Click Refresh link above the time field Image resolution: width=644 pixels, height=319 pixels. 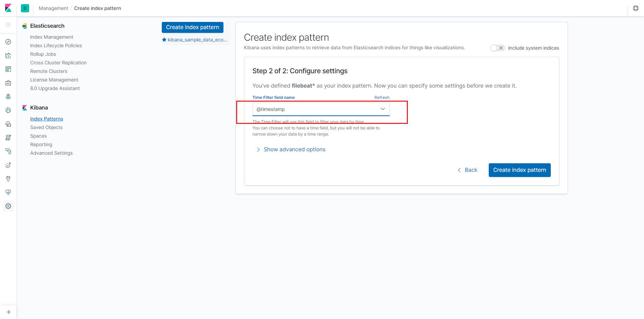point(382,98)
